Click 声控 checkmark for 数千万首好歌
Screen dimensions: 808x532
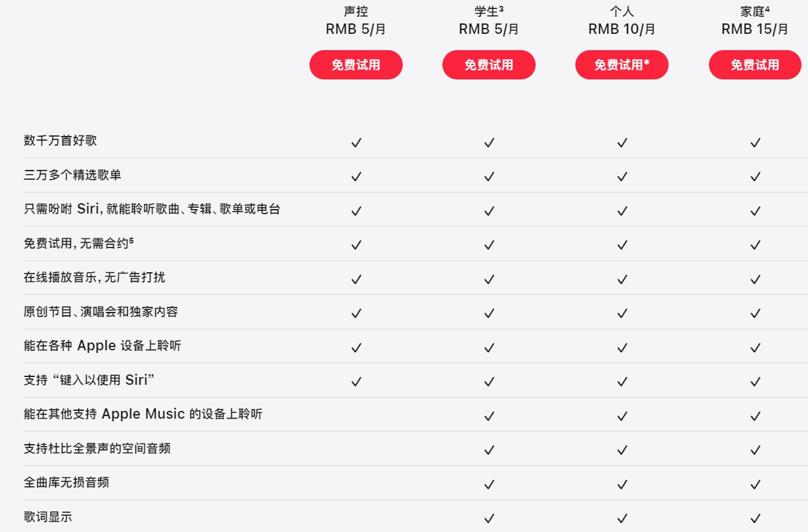(356, 143)
